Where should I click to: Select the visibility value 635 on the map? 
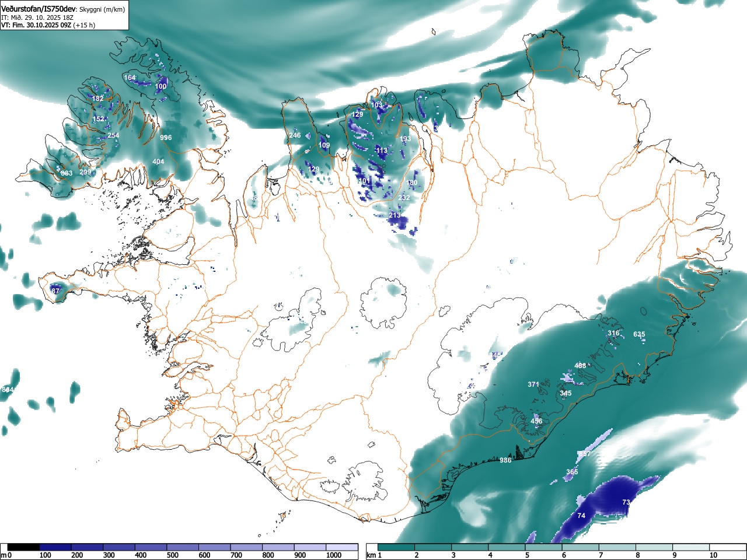point(639,334)
